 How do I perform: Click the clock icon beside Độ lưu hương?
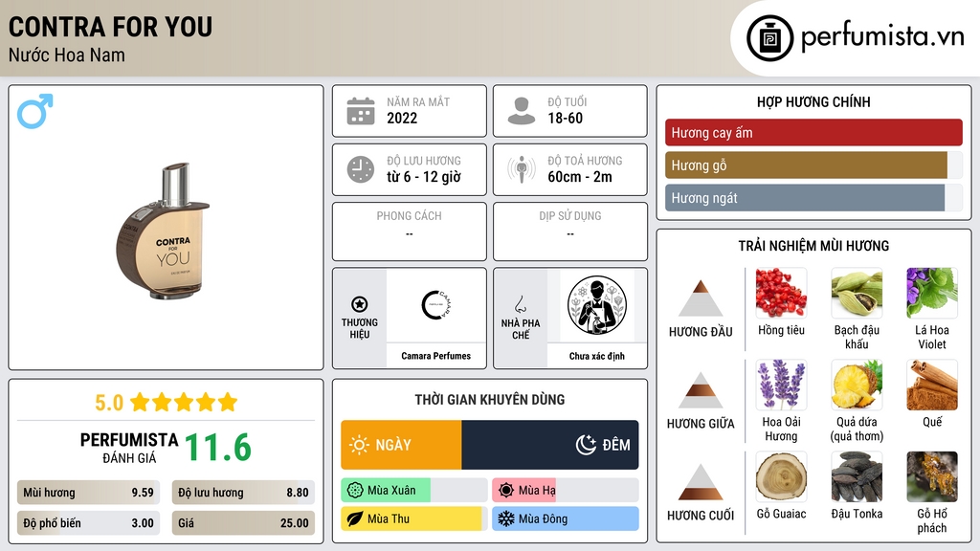[x=361, y=169]
